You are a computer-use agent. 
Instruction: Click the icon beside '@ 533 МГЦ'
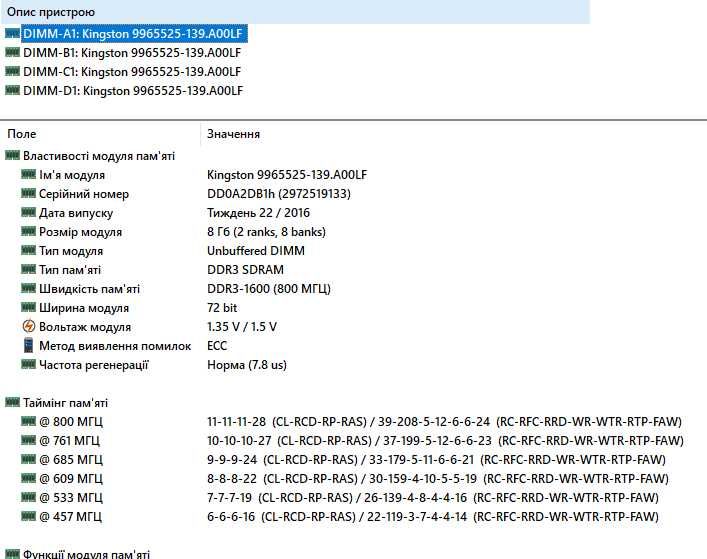point(28,497)
